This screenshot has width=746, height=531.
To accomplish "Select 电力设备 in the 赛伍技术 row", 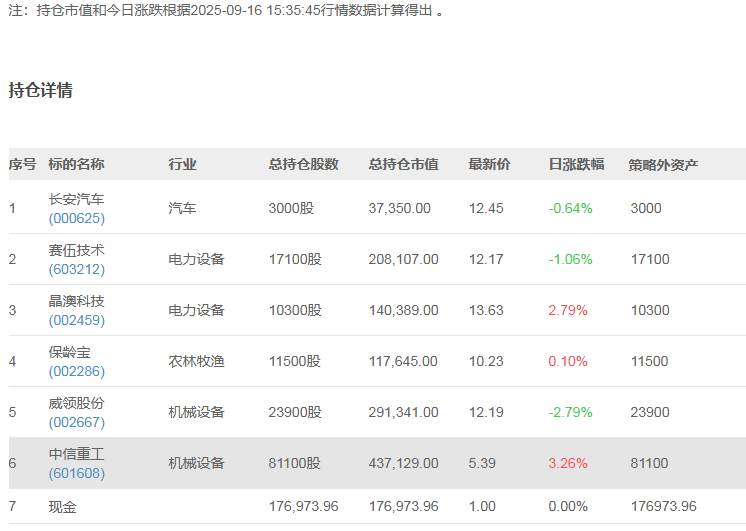I will pyautogui.click(x=196, y=259).
